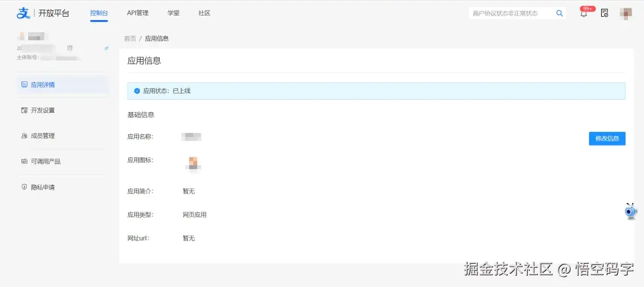The image size is (644, 287).
Task: Click the switch account arrows icon
Action: (x=106, y=48)
